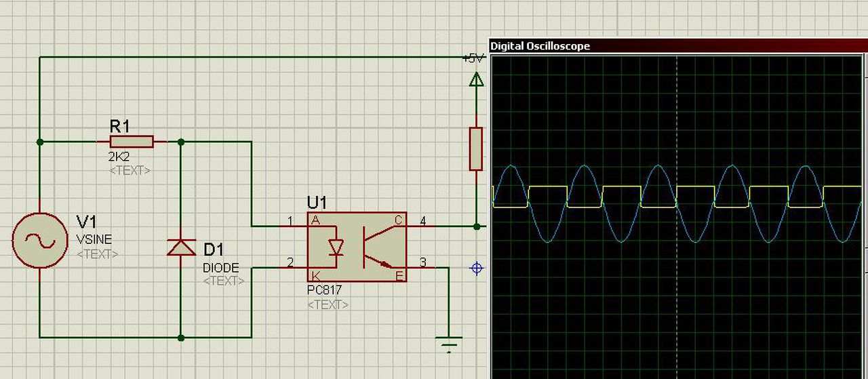Click the <TEXT> placeholder under R1
The height and width of the screenshot is (379, 868).
pyautogui.click(x=130, y=170)
